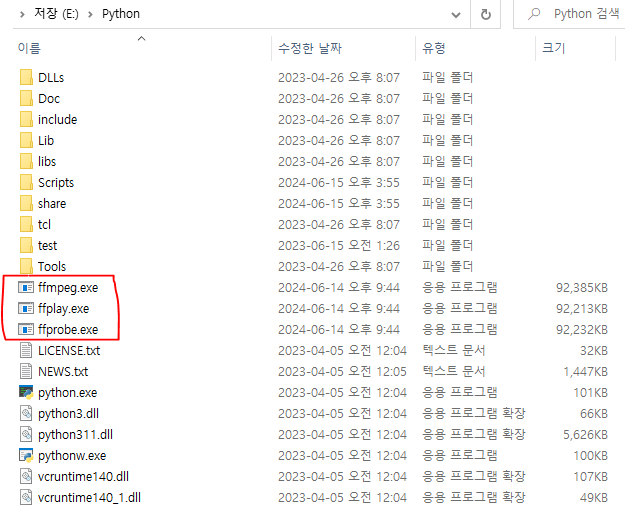Expand the chevron before Python in path
Viewport: 625px width, 516px height.
tap(90, 15)
